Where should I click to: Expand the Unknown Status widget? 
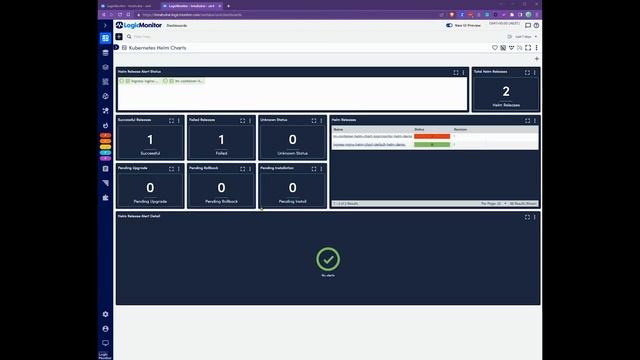314,120
